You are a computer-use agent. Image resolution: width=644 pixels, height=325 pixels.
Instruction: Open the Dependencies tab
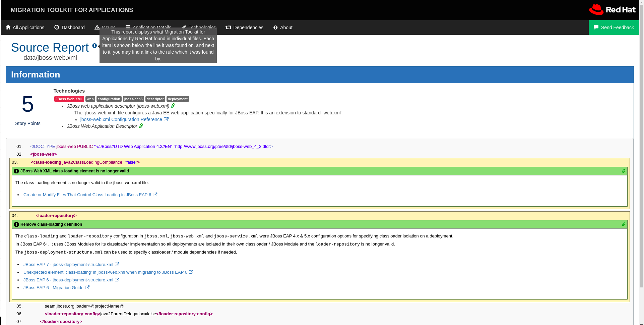[248, 28]
